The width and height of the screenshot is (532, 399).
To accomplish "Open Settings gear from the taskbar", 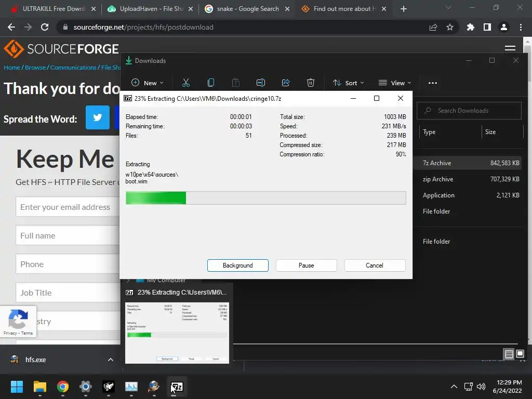I will coord(86,387).
